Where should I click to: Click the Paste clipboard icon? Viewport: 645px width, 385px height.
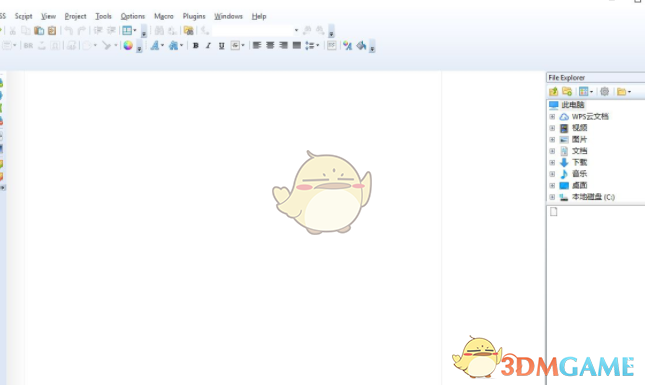tap(39, 30)
